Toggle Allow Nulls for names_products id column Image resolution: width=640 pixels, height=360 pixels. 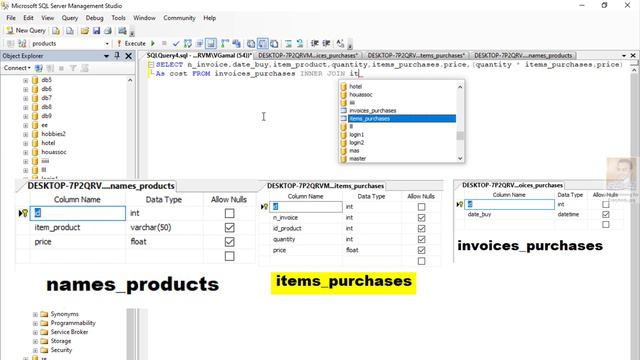(229, 213)
